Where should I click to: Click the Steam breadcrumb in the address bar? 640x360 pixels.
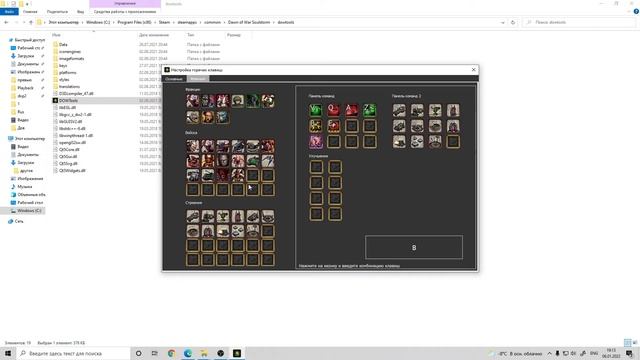164,22
